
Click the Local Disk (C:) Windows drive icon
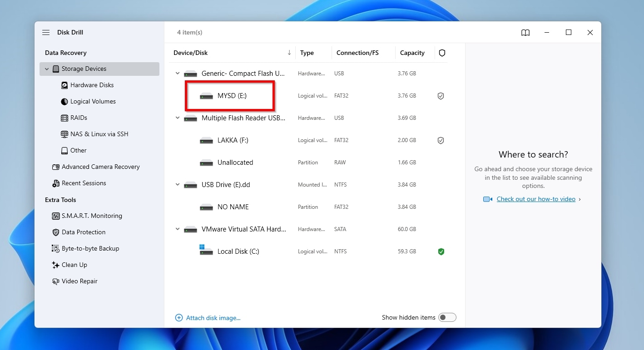[x=206, y=250]
